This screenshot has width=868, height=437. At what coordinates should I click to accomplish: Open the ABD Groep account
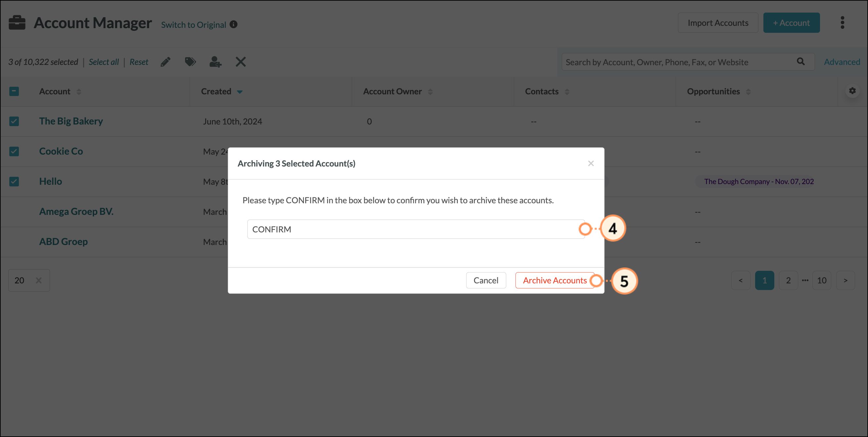63,242
